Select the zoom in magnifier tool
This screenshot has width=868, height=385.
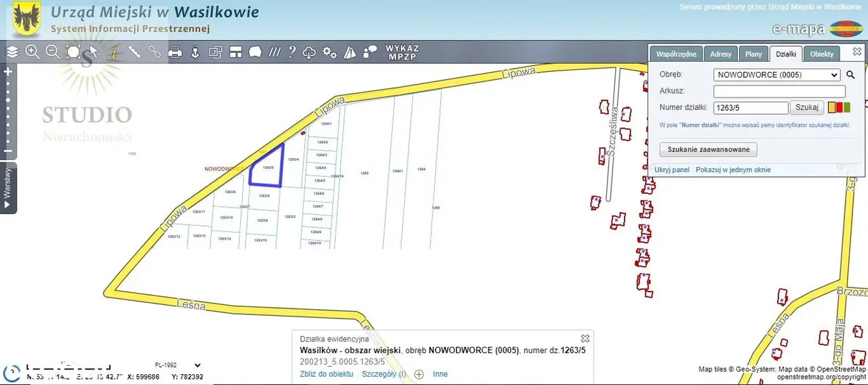[x=32, y=52]
